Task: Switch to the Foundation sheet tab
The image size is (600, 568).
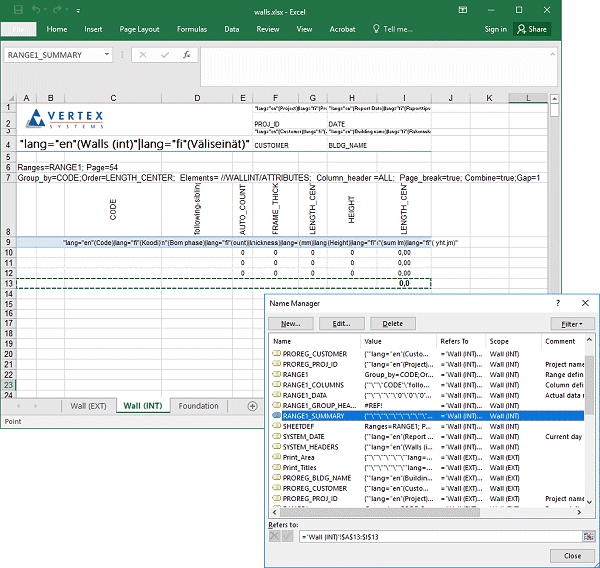Action: tap(199, 406)
